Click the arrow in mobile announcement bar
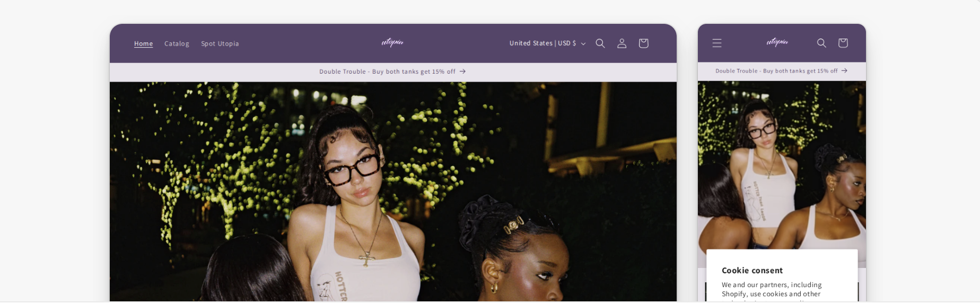This screenshot has width=980, height=304. coord(844,70)
